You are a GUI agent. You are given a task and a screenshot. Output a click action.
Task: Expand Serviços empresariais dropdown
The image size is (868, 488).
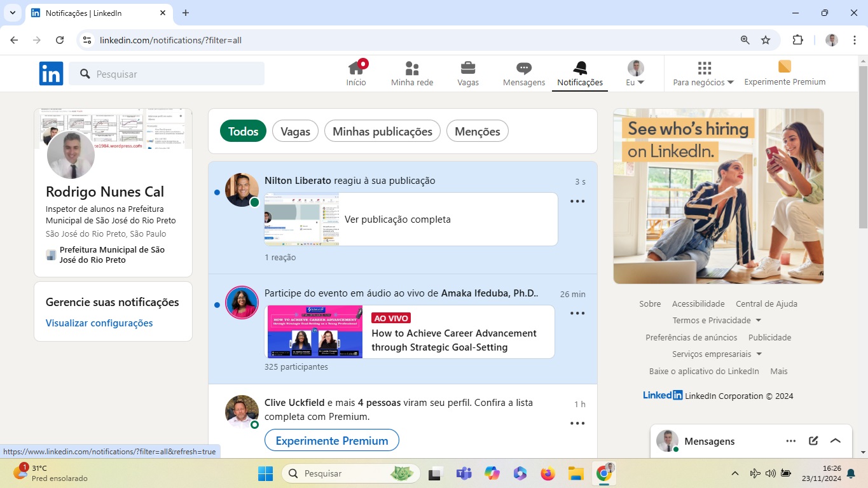coord(717,354)
